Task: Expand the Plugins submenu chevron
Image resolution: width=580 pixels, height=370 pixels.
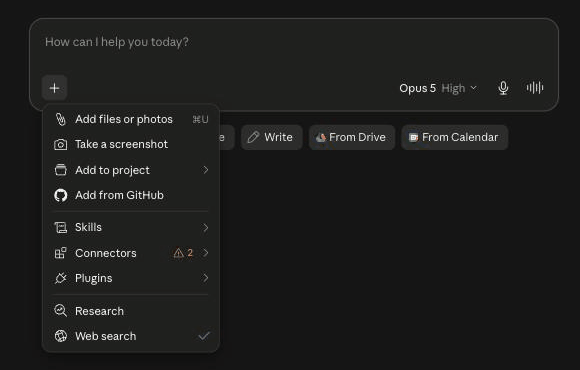Action: click(x=206, y=278)
